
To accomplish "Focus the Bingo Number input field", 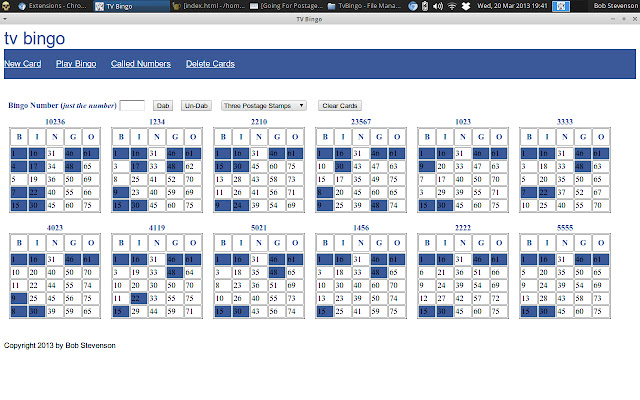I will pyautogui.click(x=133, y=105).
